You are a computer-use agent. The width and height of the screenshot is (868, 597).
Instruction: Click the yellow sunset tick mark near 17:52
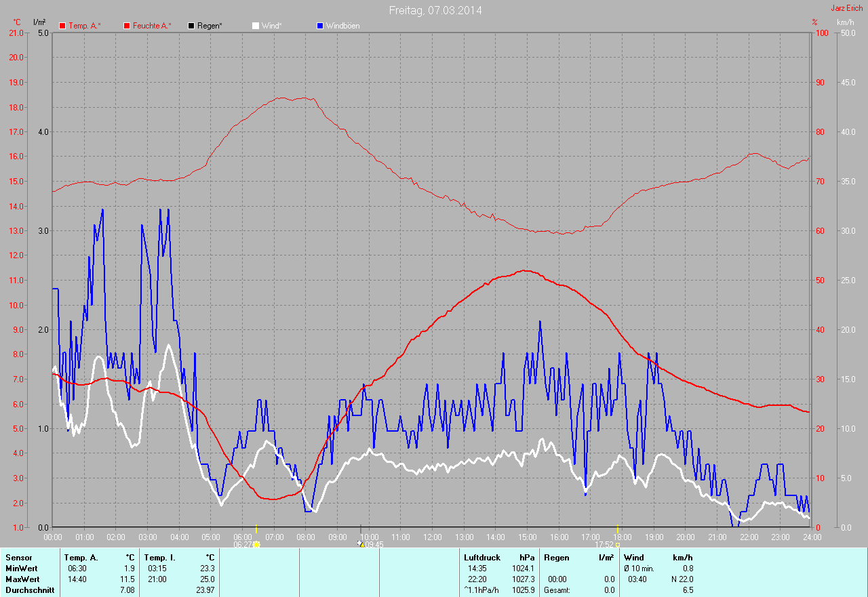tap(618, 529)
